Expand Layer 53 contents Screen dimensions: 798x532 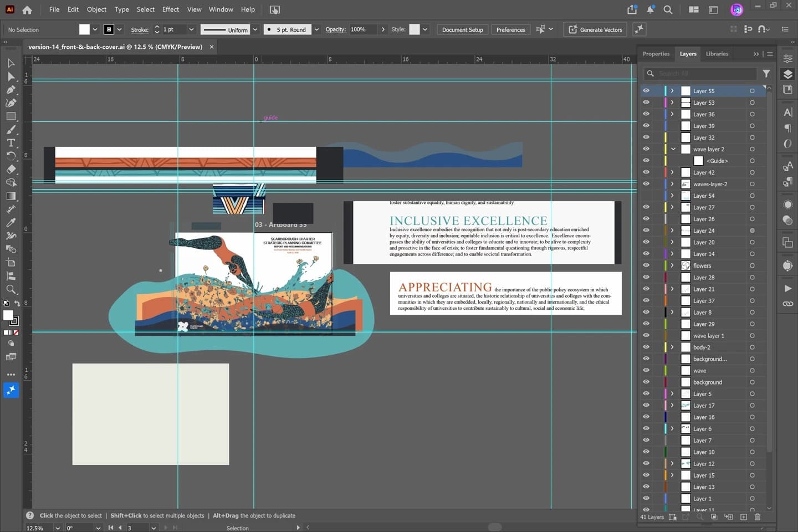672,103
